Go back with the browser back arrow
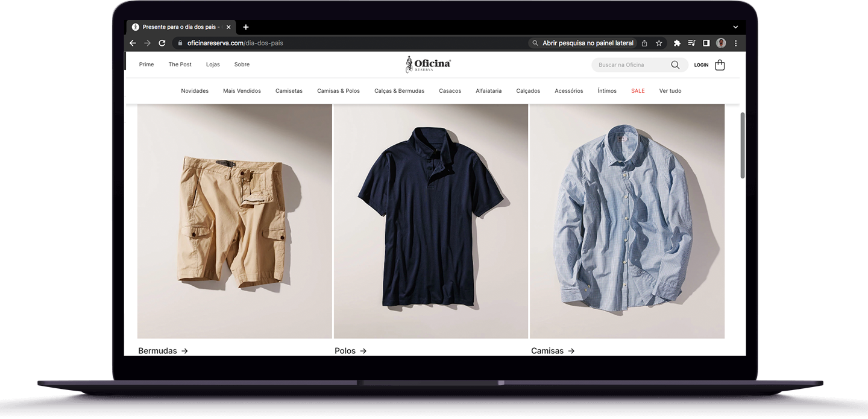 (x=133, y=43)
